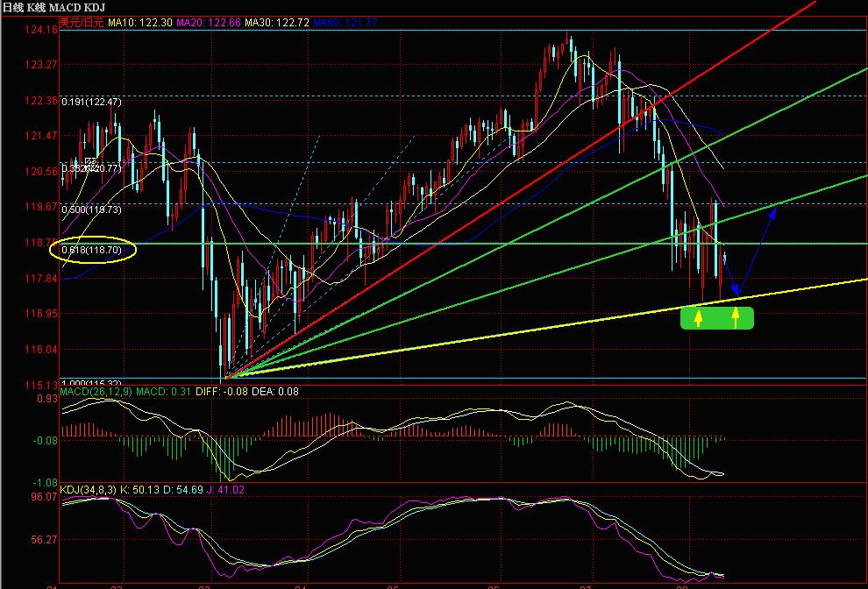
Task: Click the K: 50.13 value readout
Action: tap(139, 490)
